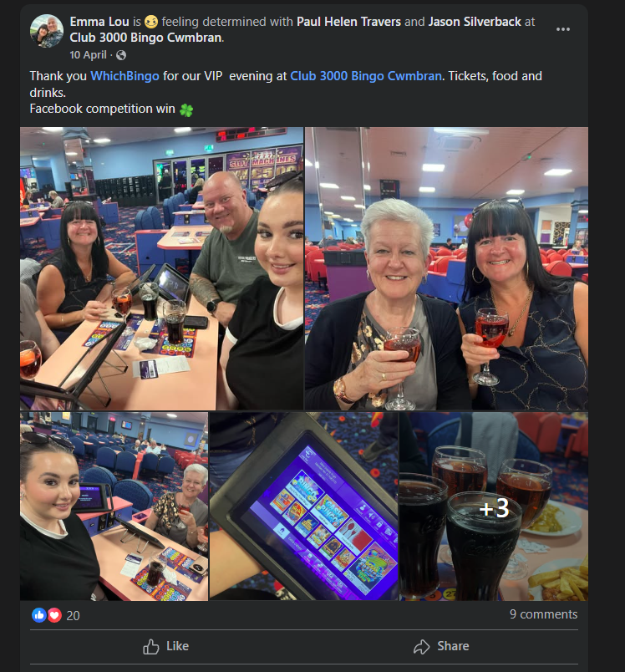Viewport: 625px width, 672px height.
Task: Click the feeling determined emoji icon
Action: [150, 22]
